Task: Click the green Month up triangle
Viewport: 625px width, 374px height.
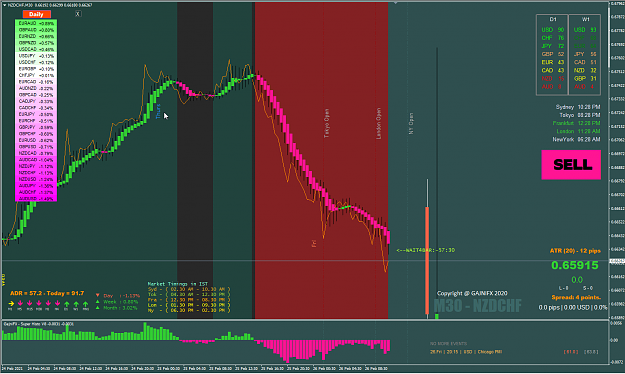Action: [x=98, y=307]
